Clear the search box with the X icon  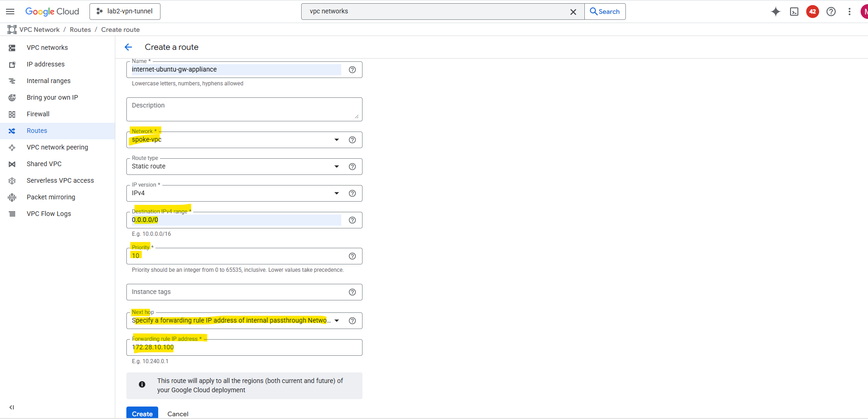click(573, 12)
